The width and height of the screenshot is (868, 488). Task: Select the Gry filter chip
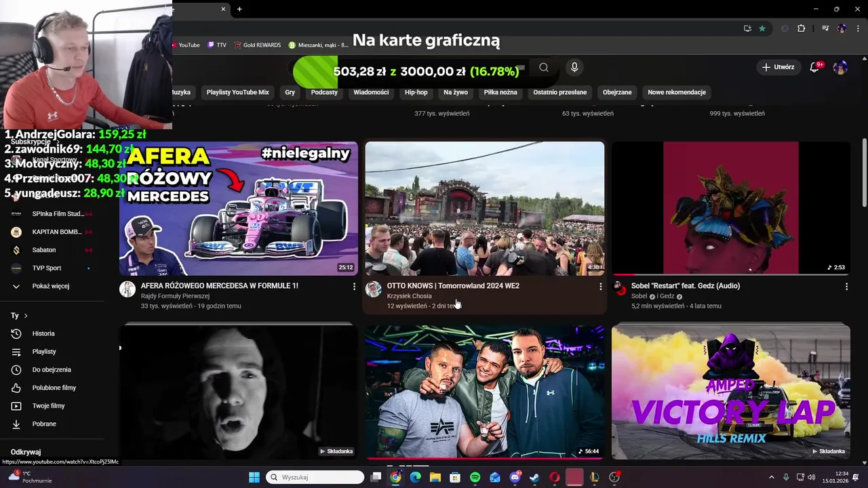click(x=290, y=92)
